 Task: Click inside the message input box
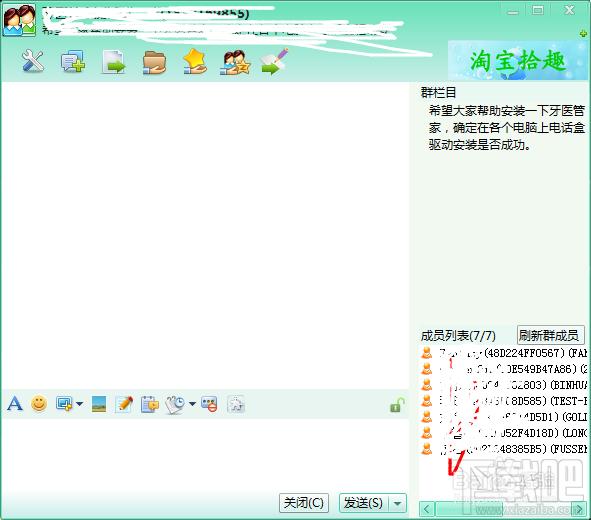coord(205,454)
